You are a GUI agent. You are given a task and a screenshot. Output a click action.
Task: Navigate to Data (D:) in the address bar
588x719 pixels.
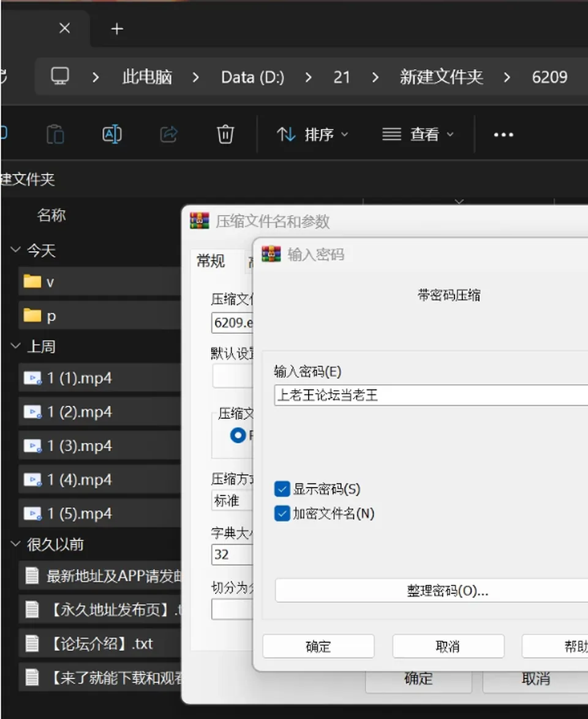tap(253, 77)
